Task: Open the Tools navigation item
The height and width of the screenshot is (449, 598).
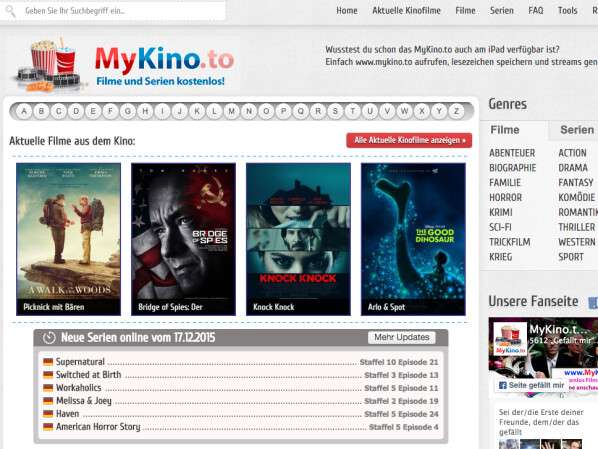Action: click(567, 11)
